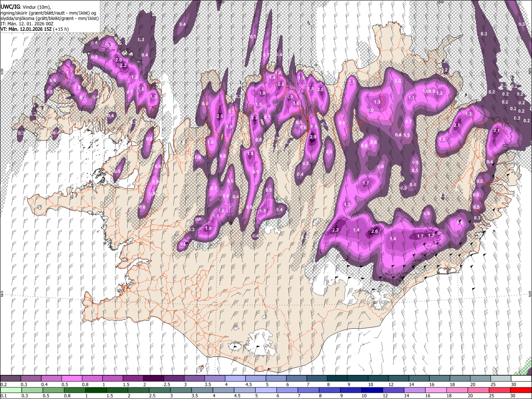The image size is (532, 399).
Task: Select the dark teal 8–9 snow legend swatch
Action: pos(337,379)
